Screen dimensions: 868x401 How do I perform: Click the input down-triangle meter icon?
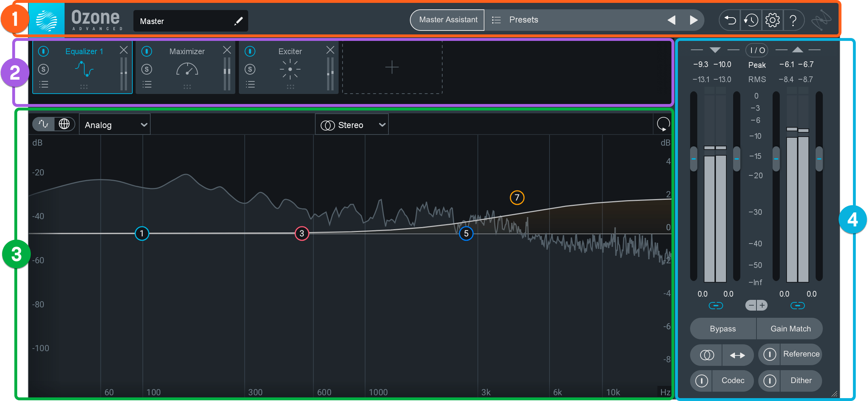click(715, 50)
